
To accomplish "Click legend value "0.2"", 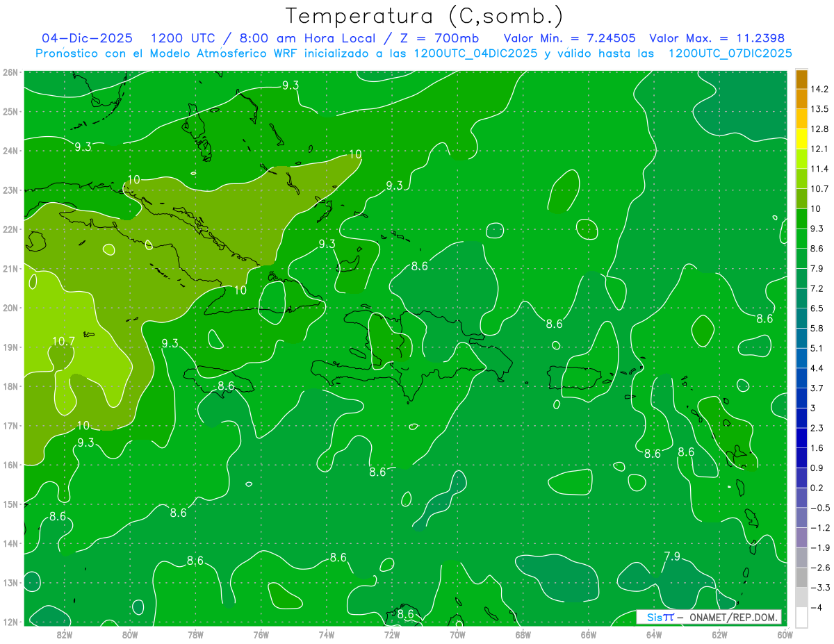I will [x=817, y=488].
